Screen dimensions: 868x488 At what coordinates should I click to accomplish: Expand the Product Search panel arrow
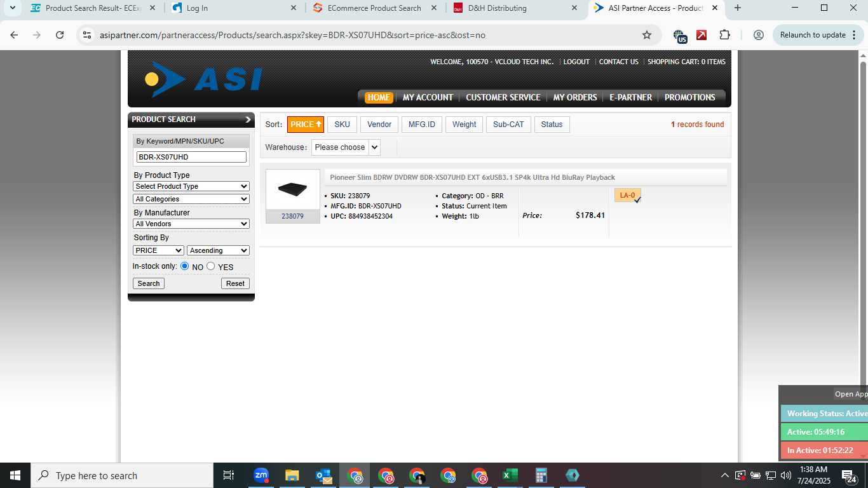pyautogui.click(x=248, y=119)
